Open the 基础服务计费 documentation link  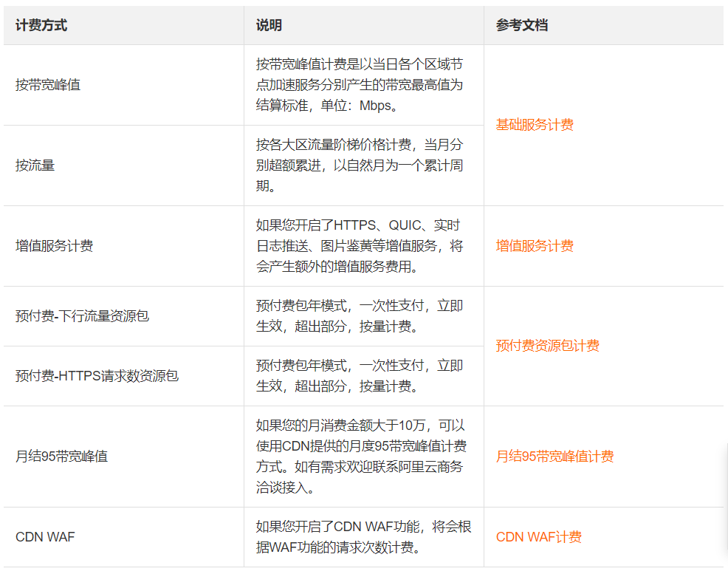535,125
